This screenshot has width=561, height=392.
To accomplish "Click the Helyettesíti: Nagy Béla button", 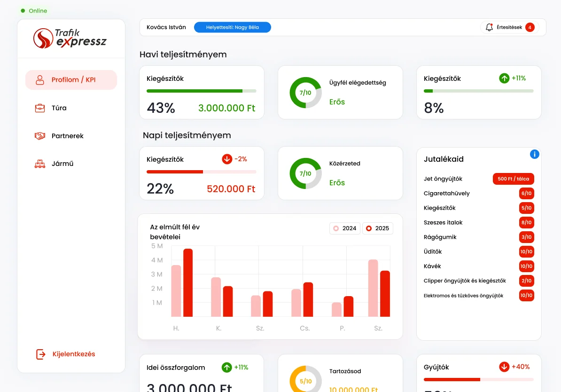I will pos(233,27).
